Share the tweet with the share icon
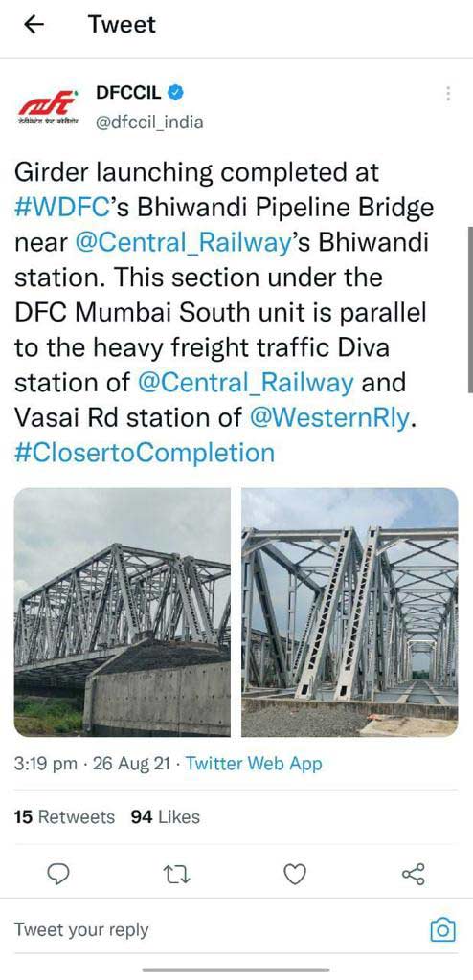 (x=413, y=873)
